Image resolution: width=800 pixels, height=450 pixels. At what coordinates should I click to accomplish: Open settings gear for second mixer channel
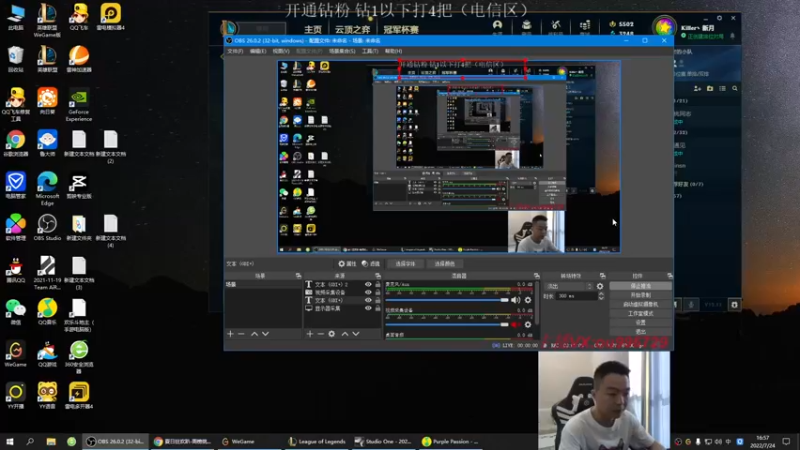(528, 324)
